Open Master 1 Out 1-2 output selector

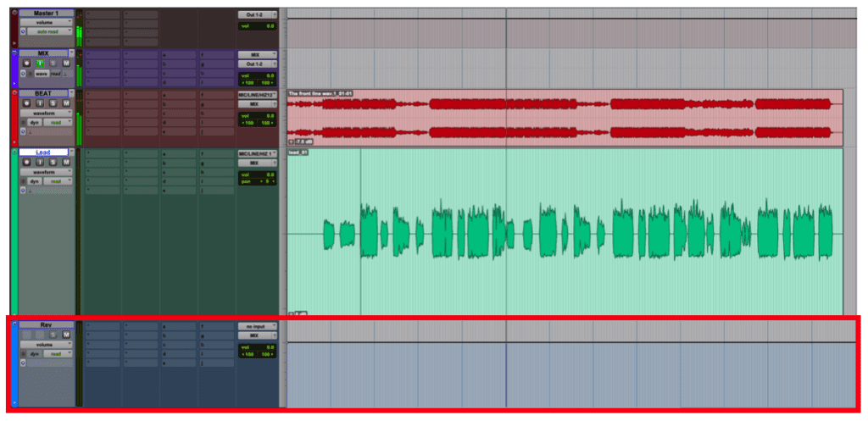point(258,15)
